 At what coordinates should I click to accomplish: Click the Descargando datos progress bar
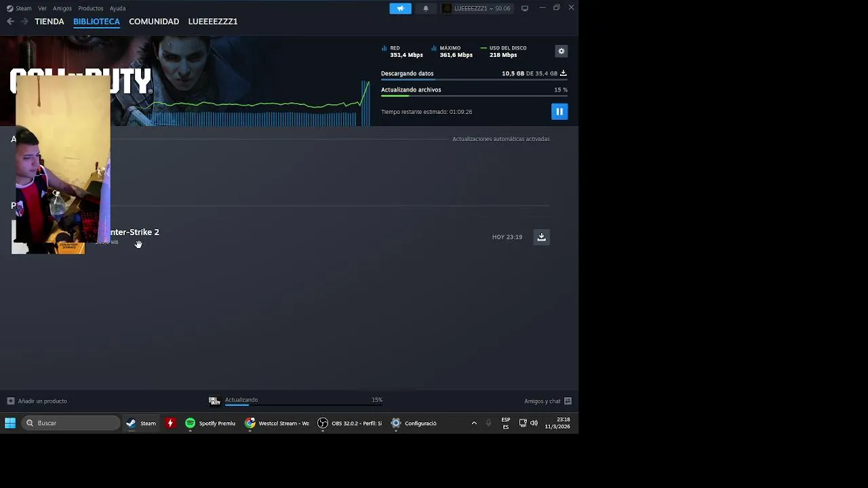(x=474, y=80)
